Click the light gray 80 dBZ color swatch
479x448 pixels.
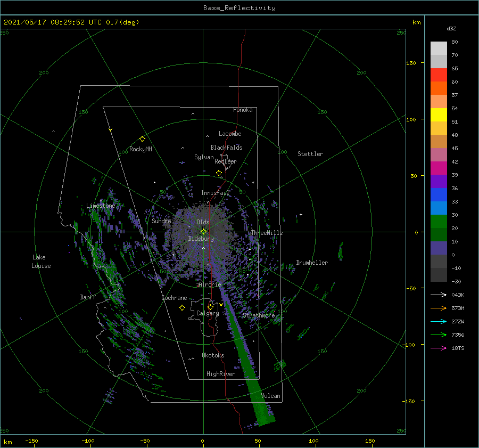(439, 48)
